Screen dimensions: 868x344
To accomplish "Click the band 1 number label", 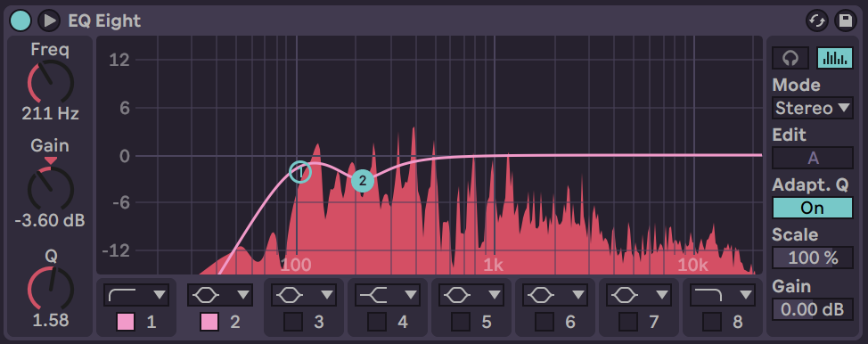I will click(x=151, y=323).
